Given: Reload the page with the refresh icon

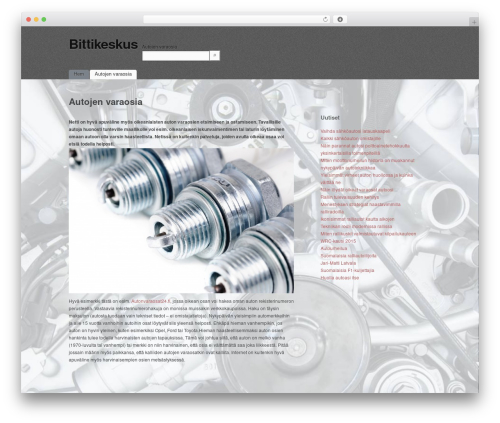Looking at the screenshot, I should pyautogui.click(x=325, y=19).
